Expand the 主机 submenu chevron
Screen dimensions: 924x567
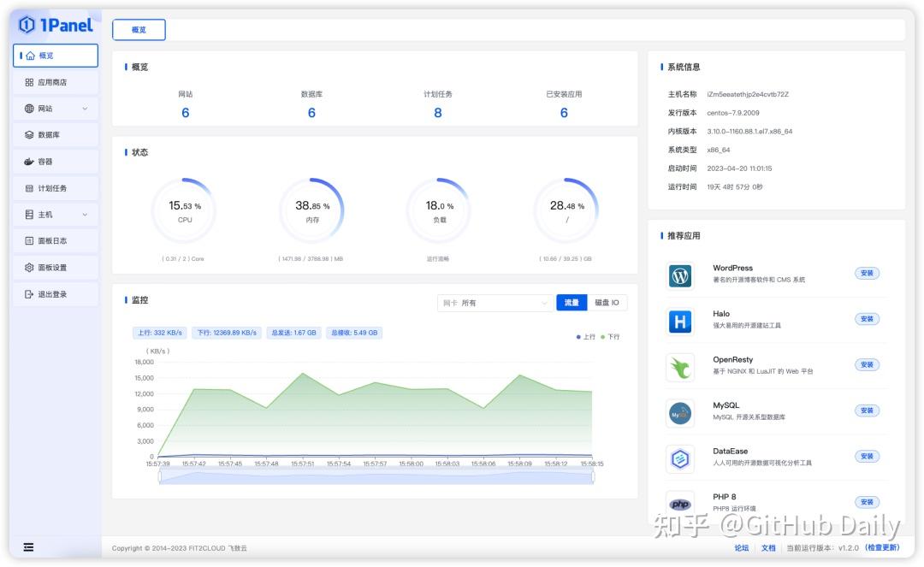(x=85, y=215)
